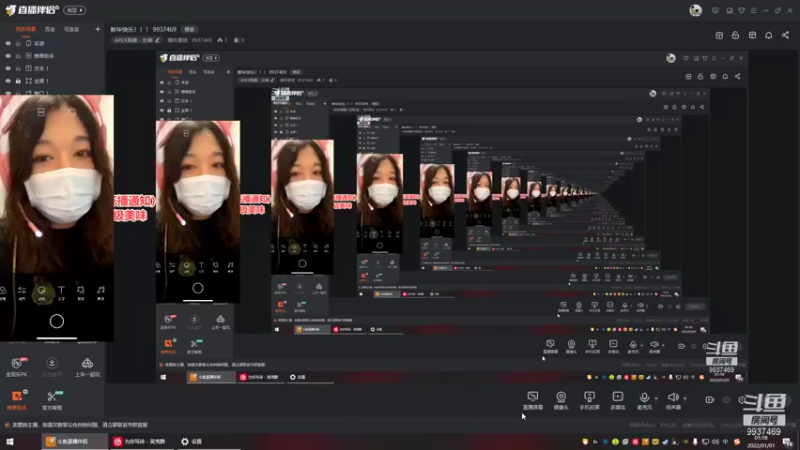Click the phone camera preview thumbnail
The width and height of the screenshot is (800, 450).
tap(57, 217)
